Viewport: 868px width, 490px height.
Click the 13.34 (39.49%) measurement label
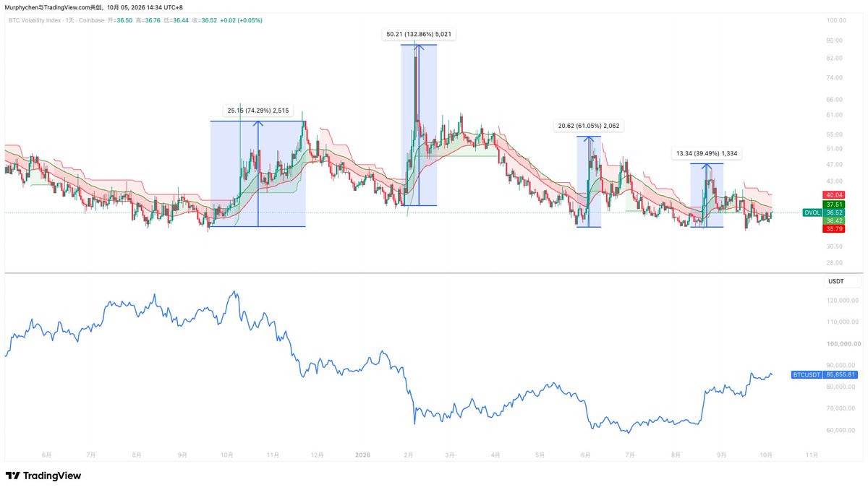coord(705,153)
